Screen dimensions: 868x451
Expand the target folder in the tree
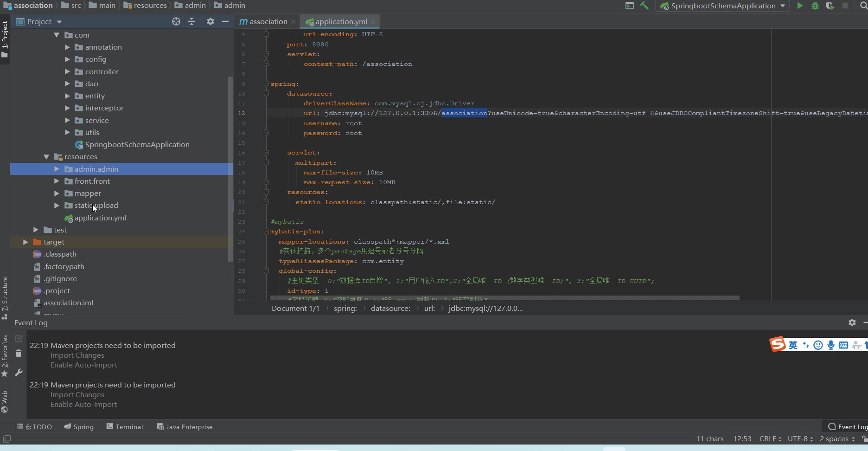(x=26, y=242)
